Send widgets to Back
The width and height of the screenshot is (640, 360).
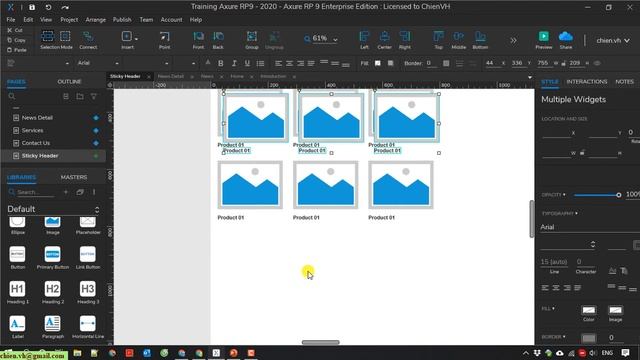pyautogui.click(x=218, y=40)
